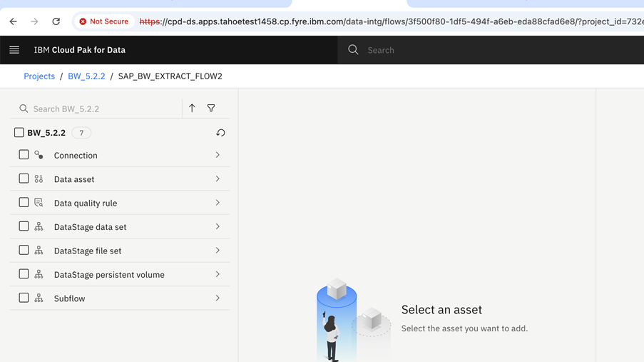Click the sort arrow icon in the asset panel
The image size is (644, 362).
[192, 109]
